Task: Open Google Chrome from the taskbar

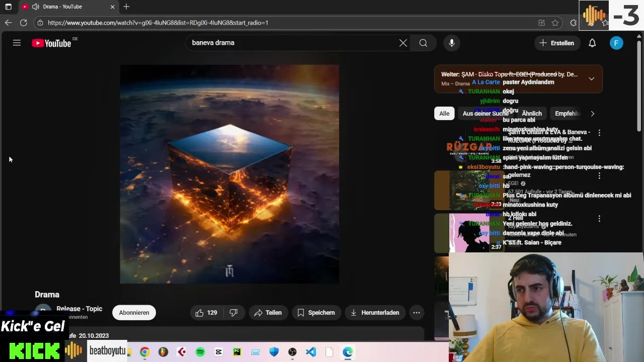Action: pos(144,352)
